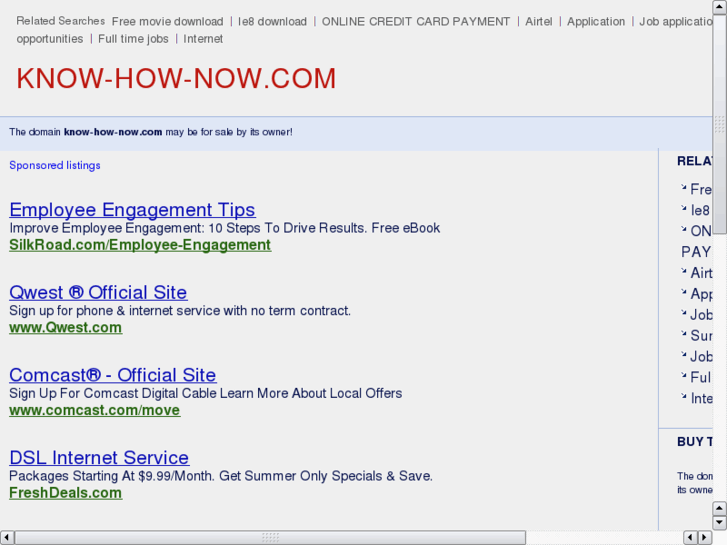This screenshot has width=727, height=545.
Task: Open ONLINE CREDIT CARD PAYMENT search
Action: click(416, 21)
